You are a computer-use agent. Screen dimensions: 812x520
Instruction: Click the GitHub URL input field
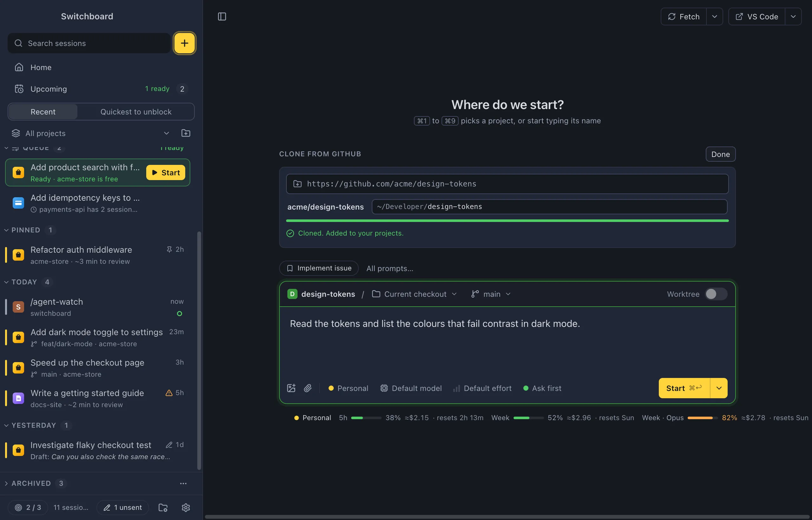(507, 184)
